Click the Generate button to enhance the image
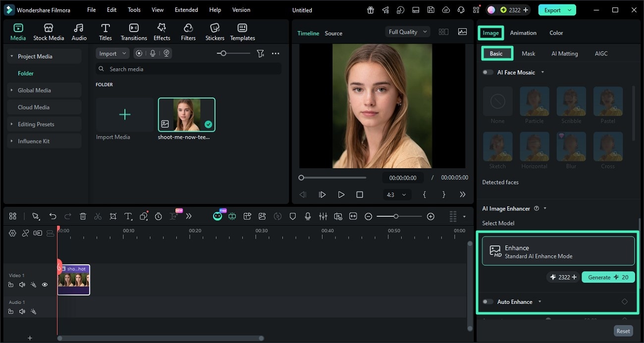The height and width of the screenshot is (343, 644). pyautogui.click(x=608, y=277)
